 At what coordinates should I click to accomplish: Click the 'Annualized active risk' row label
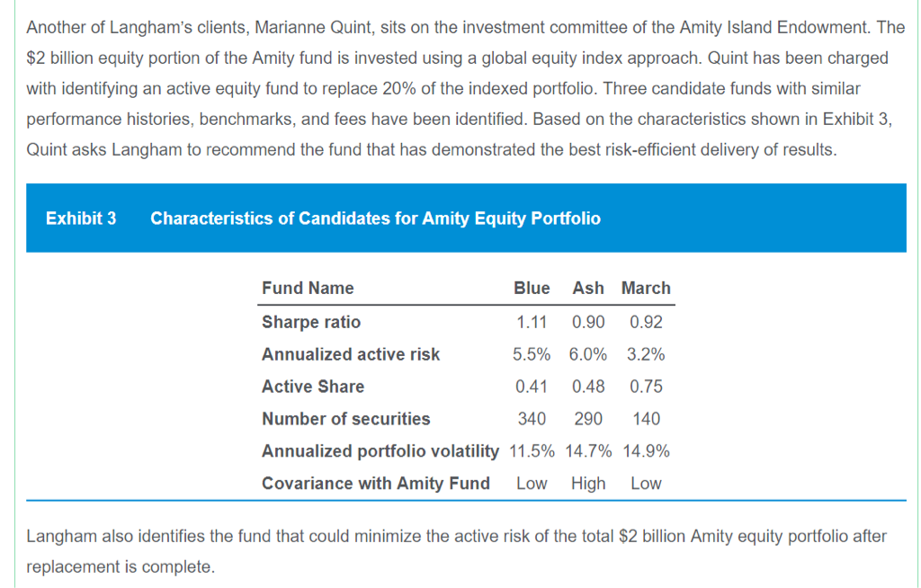[x=351, y=354]
